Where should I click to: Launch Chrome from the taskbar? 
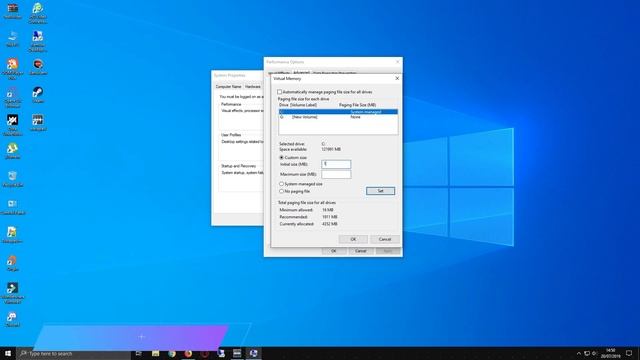tap(172, 353)
